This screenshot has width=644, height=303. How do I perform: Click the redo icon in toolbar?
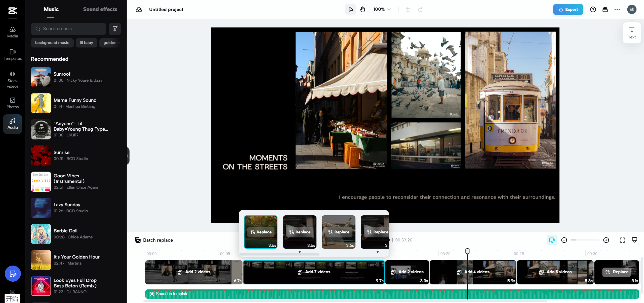(420, 9)
